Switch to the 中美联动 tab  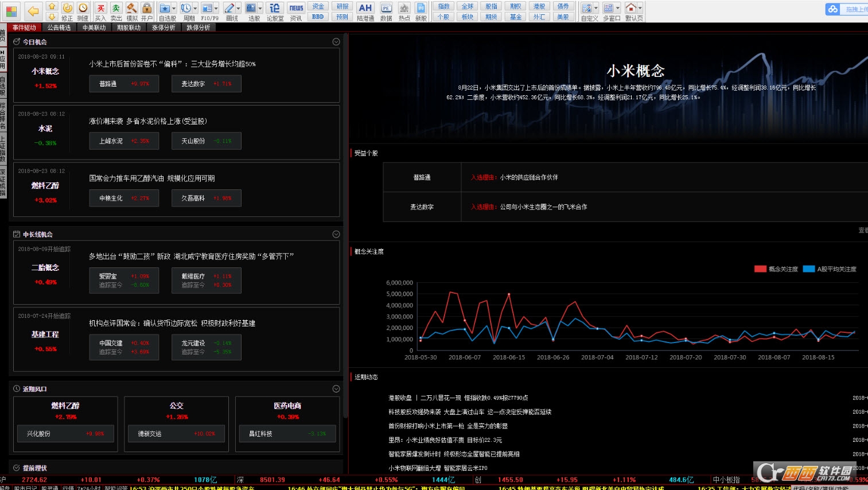point(94,28)
